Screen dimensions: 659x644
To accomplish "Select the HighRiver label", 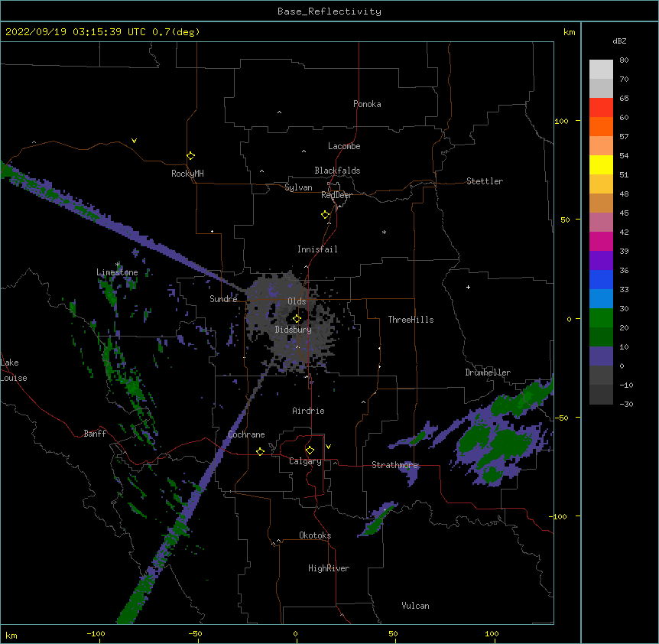I will pyautogui.click(x=329, y=568).
